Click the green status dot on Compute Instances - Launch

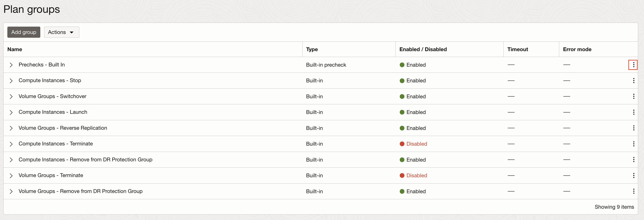pyautogui.click(x=402, y=112)
